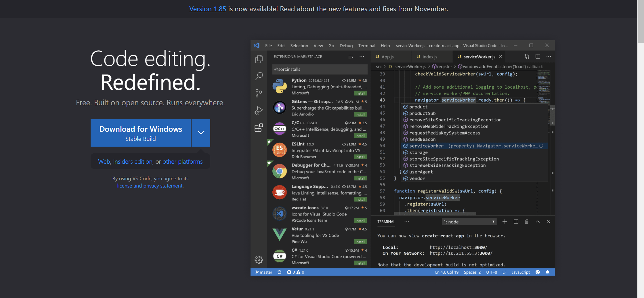
Task: Click the info icon on serviceWorker suggestion
Action: (x=541, y=146)
